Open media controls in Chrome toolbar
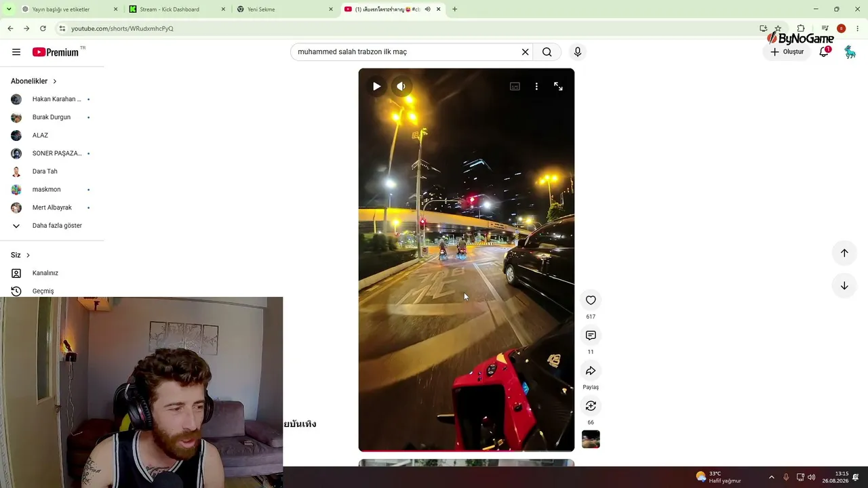 825,28
